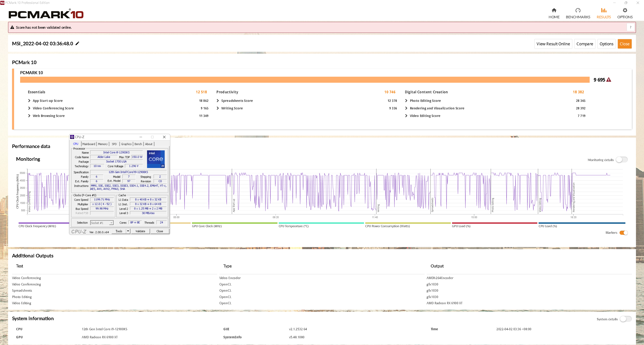Image resolution: width=644 pixels, height=345 pixels.
Task: Minimize the CPU-Z window
Action: coord(141,137)
